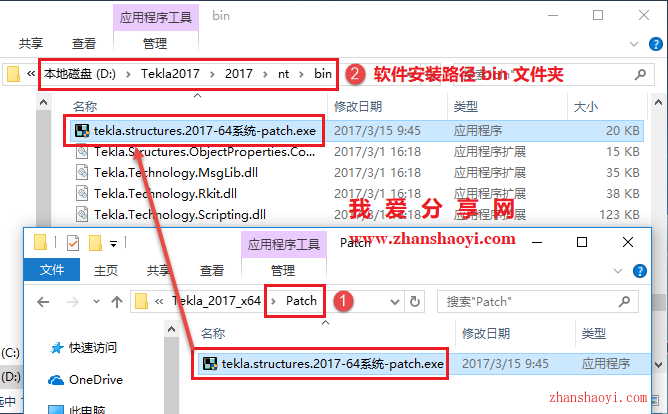Click search magnifier in Patch window

pyautogui.click(x=624, y=302)
